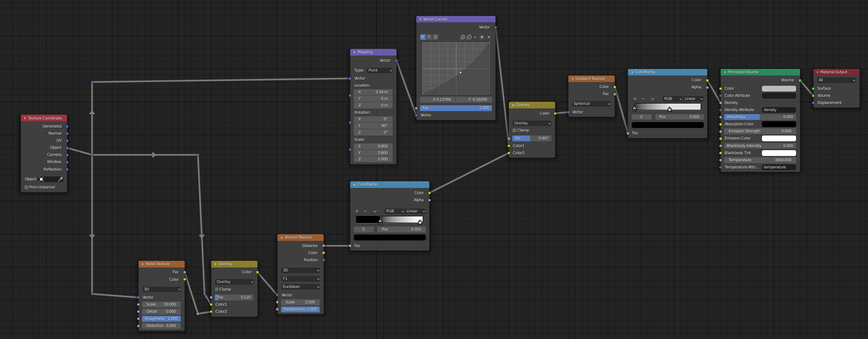Remove color stop in ColorRamp beside Gradient Texture
Screen dimensions: 868x339
pyautogui.click(x=642, y=99)
